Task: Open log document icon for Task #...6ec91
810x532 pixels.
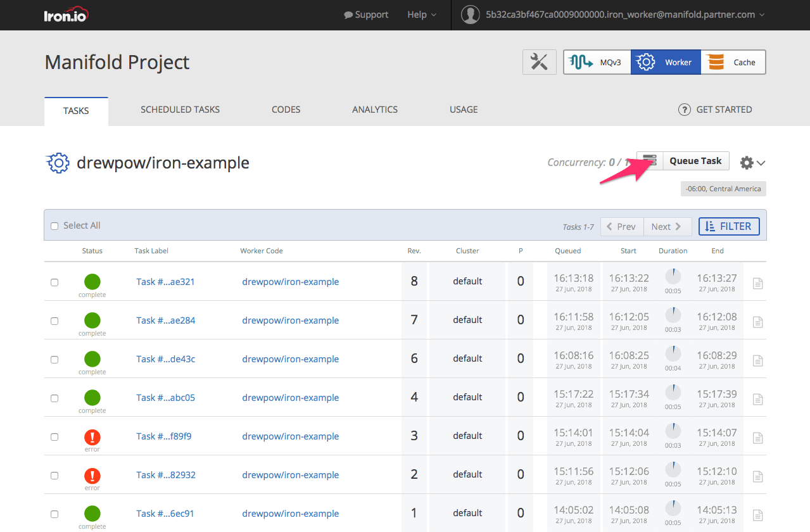Action: click(x=757, y=516)
